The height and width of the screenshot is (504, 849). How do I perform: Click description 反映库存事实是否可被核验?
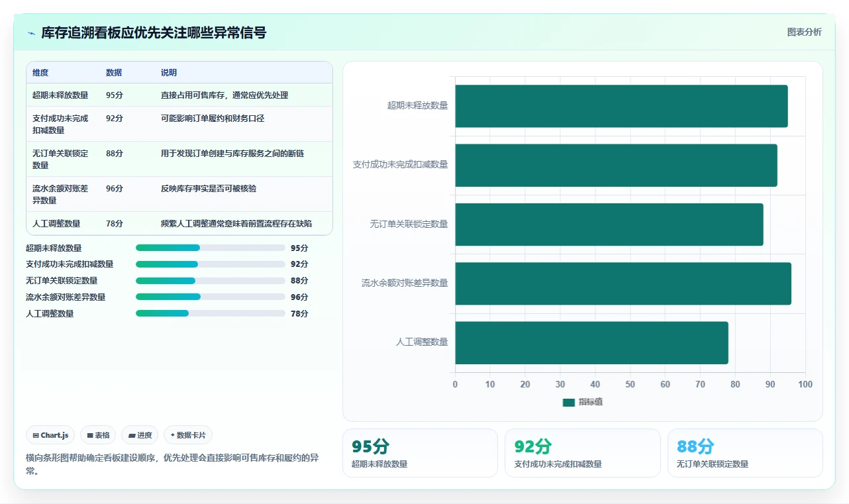(x=209, y=189)
